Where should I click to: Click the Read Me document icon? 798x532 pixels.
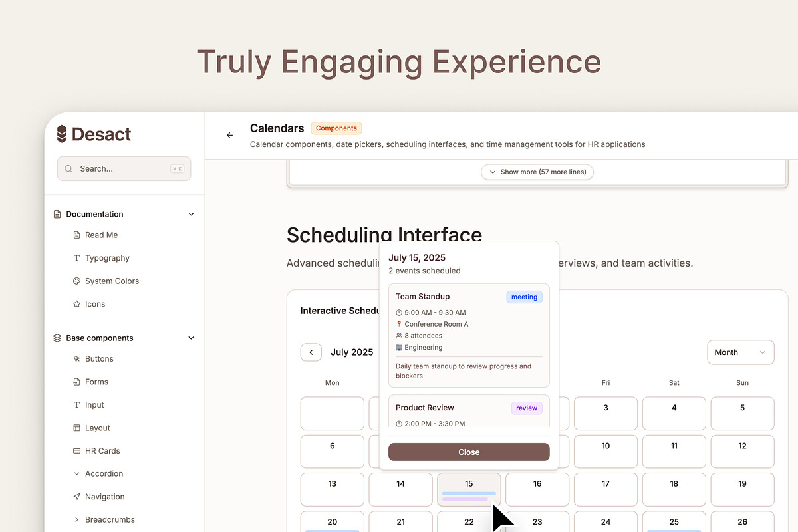(76, 235)
